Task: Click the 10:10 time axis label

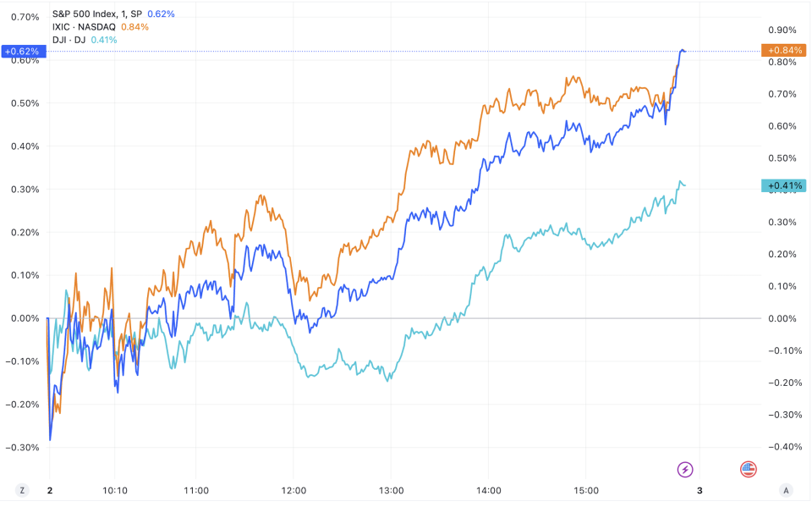Action: 115,490
